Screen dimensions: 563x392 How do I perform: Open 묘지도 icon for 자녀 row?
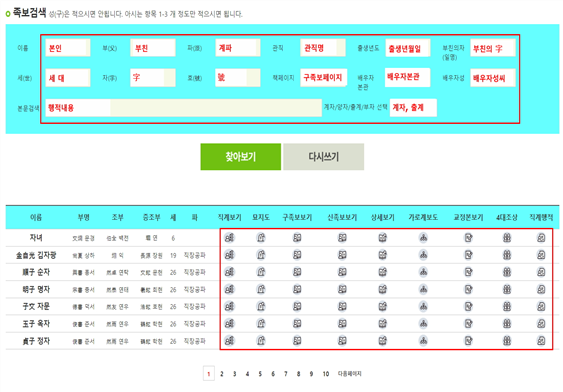tap(261, 238)
